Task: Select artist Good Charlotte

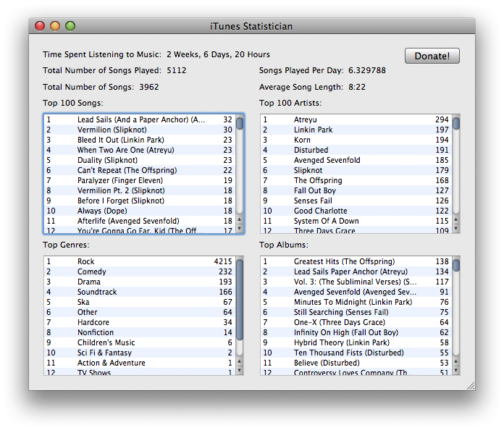Action: tap(356, 211)
